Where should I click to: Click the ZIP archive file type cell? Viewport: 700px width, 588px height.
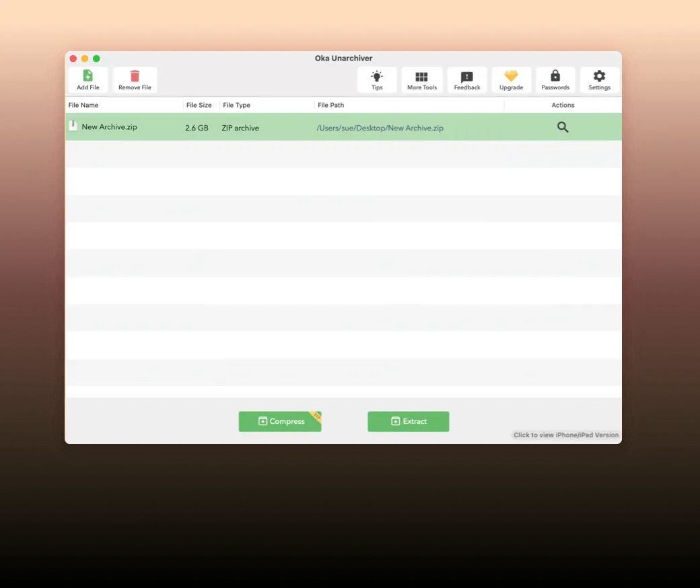(x=240, y=128)
